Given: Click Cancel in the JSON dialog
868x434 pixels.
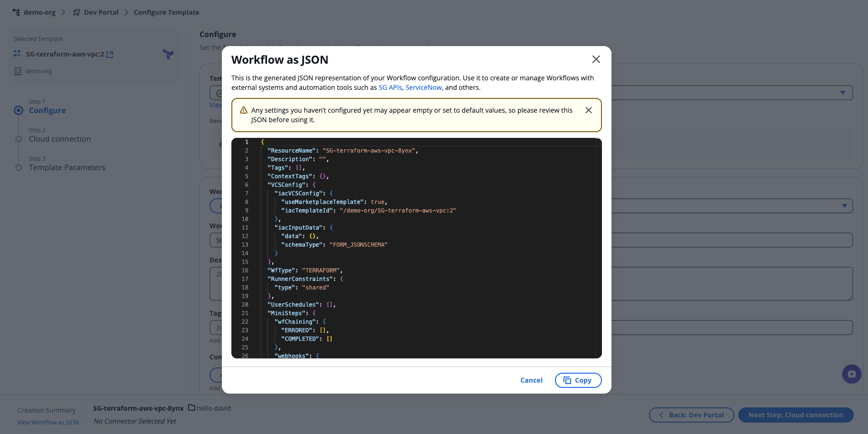Looking at the screenshot, I should (x=531, y=380).
